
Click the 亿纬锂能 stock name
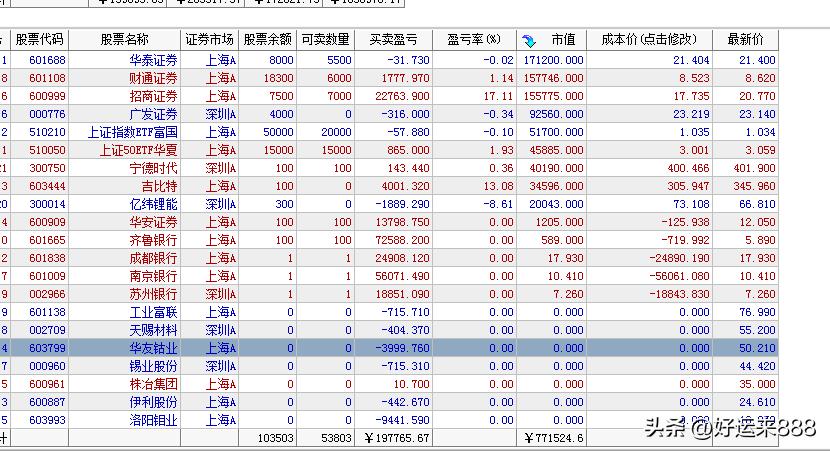(154, 204)
